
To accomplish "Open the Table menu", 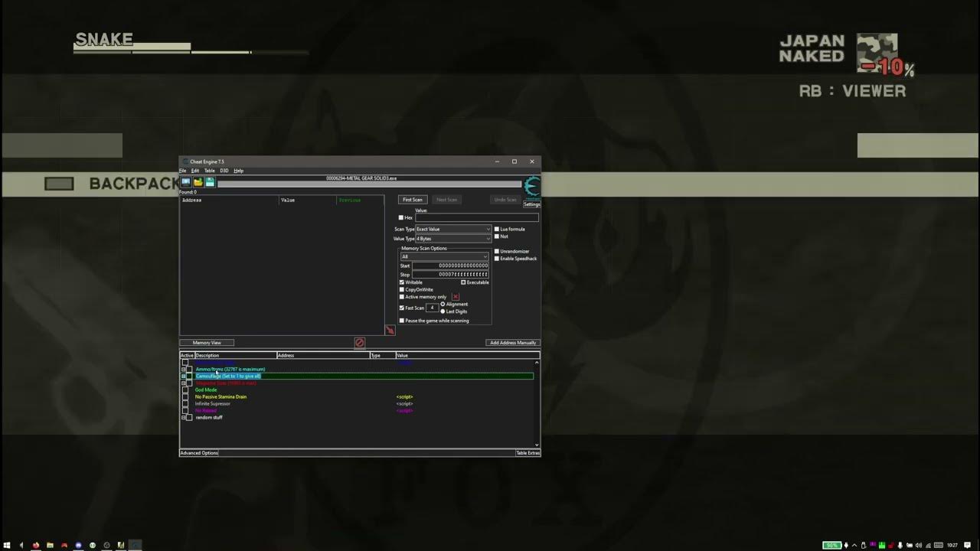I will point(209,171).
